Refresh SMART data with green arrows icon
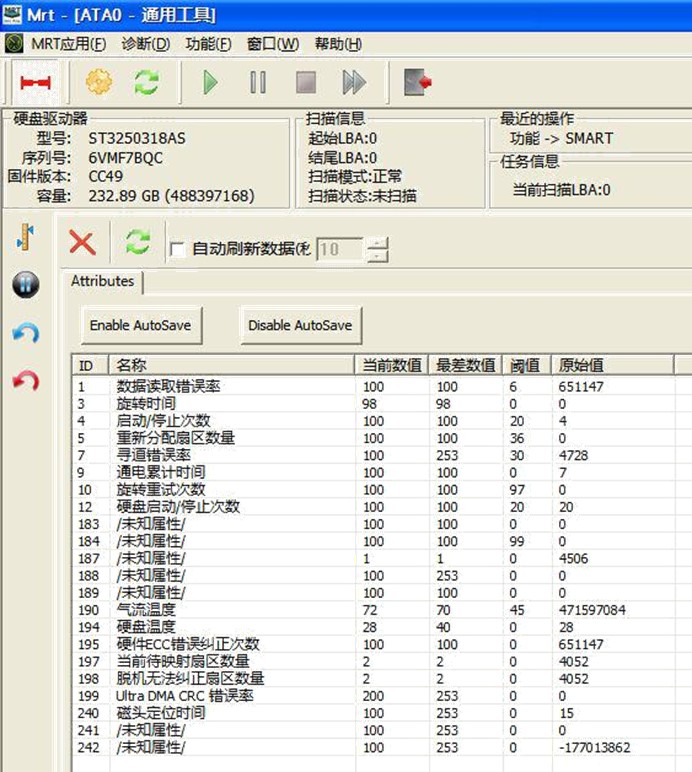Image resolution: width=692 pixels, height=772 pixels. pyautogui.click(x=137, y=242)
